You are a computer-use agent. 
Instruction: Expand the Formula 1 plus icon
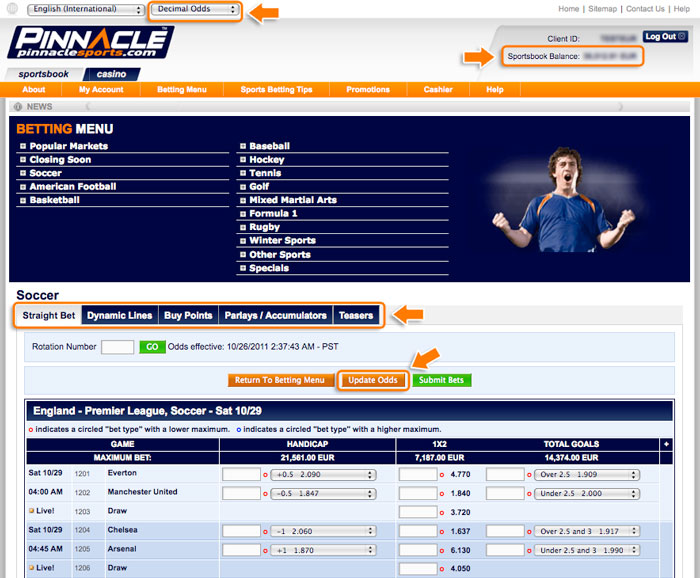(x=243, y=214)
